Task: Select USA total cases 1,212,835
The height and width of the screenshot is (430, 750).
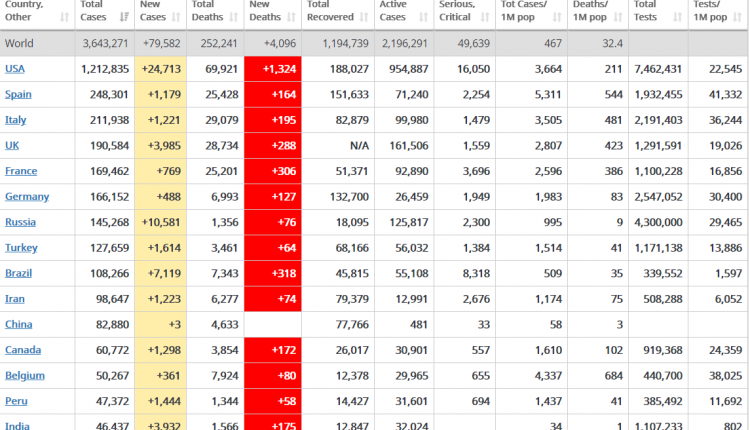Action: point(105,69)
